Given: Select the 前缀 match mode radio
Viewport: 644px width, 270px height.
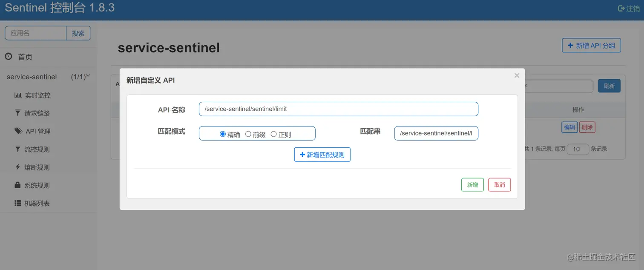Looking at the screenshot, I should pos(248,134).
